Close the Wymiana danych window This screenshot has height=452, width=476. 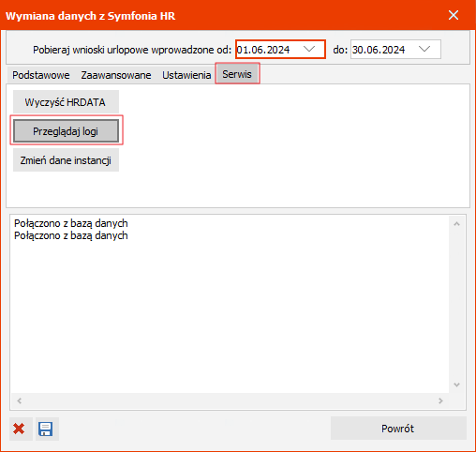click(x=454, y=15)
